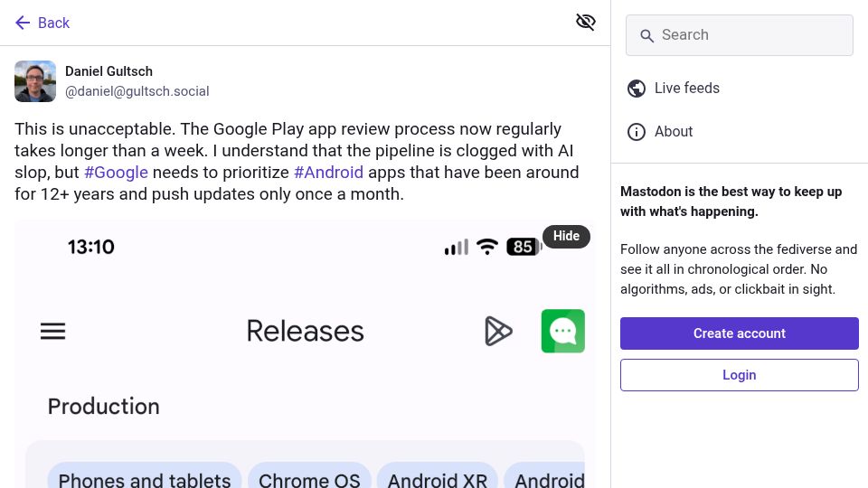Click the Releases heading in image
This screenshot has width=868, height=488.
point(305,331)
